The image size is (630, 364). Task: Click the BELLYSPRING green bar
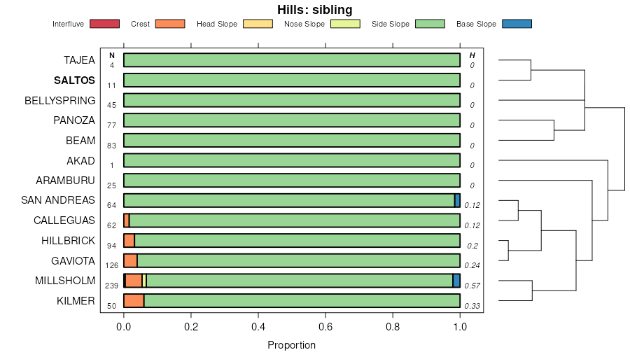tap(291, 100)
